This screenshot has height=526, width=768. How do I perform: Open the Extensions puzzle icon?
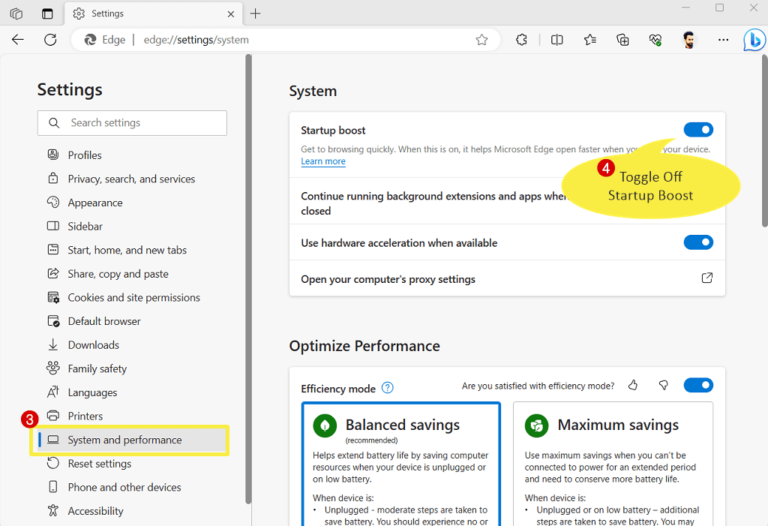click(522, 40)
